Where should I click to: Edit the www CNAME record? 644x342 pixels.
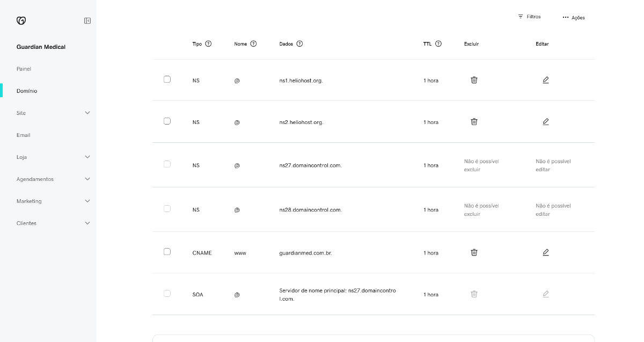coord(545,252)
